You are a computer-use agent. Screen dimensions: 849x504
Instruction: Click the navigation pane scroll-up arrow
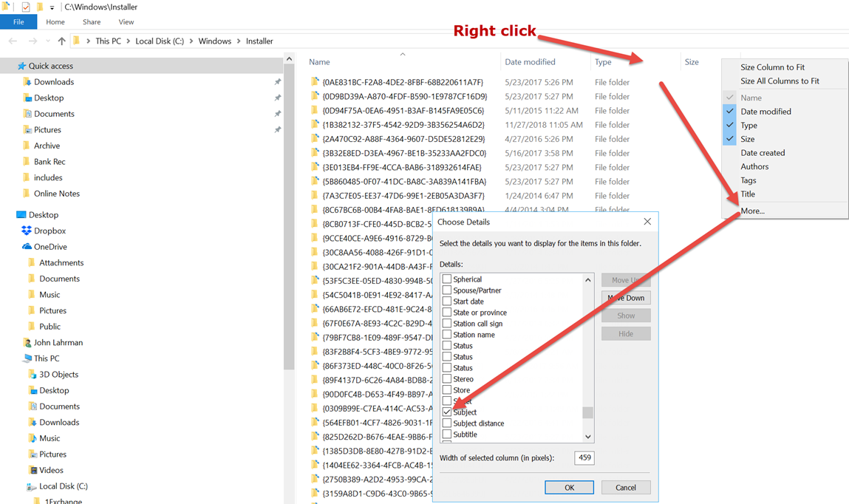(x=289, y=59)
